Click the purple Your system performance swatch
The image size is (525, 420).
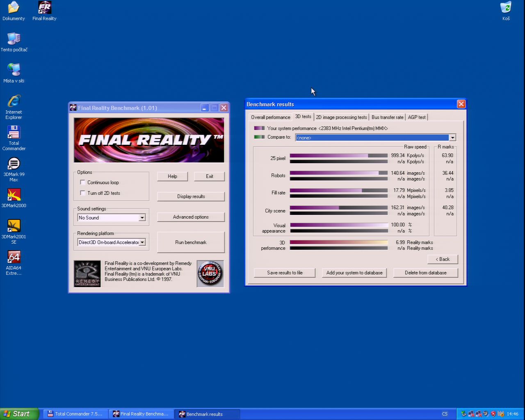[x=259, y=128]
